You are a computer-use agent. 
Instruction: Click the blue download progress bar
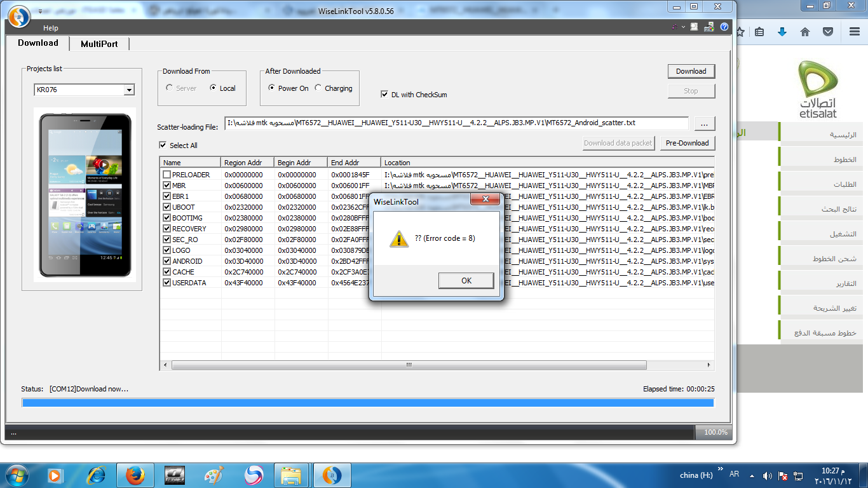click(368, 403)
